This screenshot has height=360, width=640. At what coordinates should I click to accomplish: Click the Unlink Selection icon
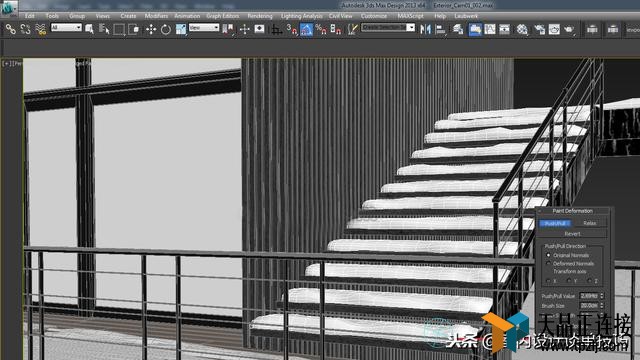tap(25, 29)
